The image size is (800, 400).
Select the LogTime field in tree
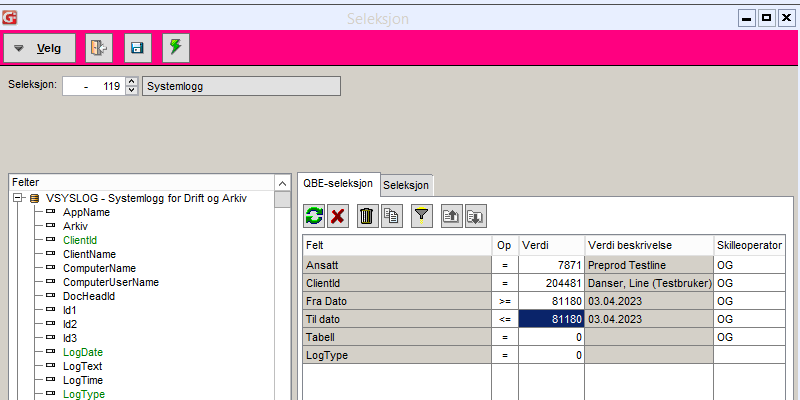coord(83,380)
